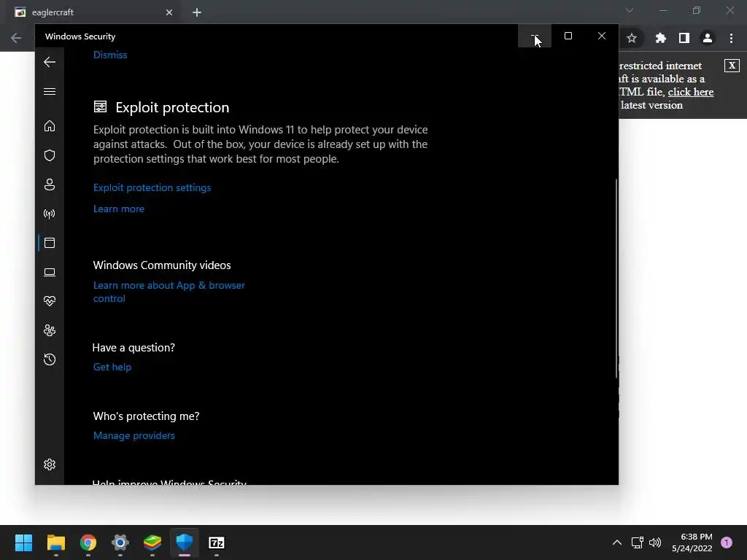Open Virus & threat protection shield icon

pos(50,155)
